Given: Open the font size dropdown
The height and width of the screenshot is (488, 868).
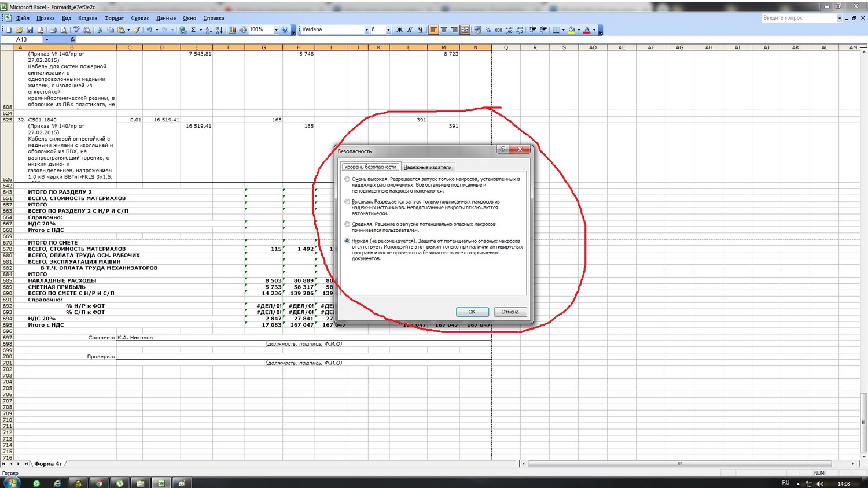Looking at the screenshot, I should coord(388,29).
